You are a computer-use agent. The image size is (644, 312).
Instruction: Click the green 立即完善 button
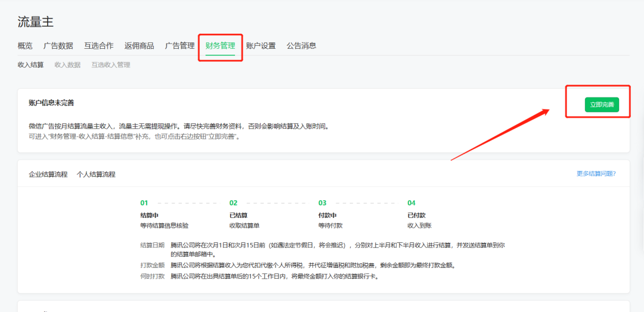tap(602, 105)
